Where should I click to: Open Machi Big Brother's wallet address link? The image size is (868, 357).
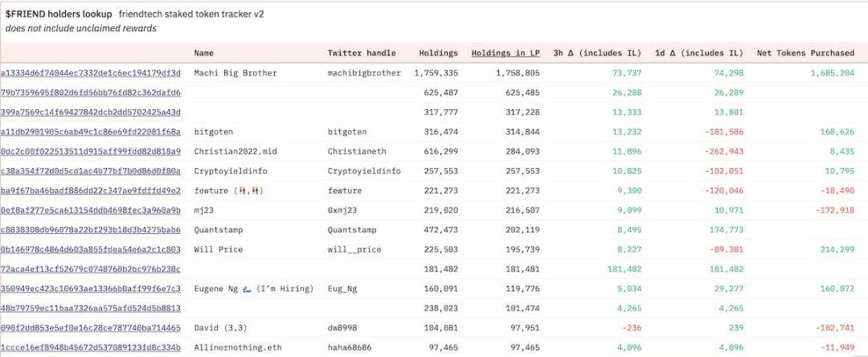[x=90, y=73]
